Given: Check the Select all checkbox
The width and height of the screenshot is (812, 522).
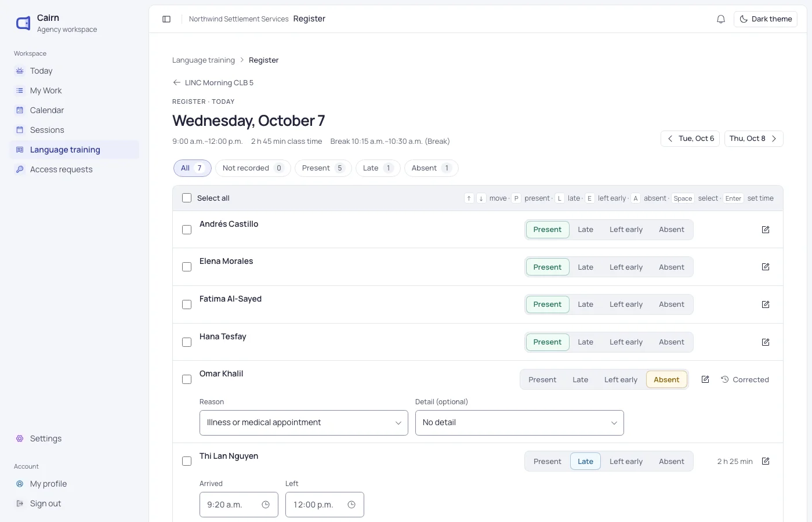Looking at the screenshot, I should tap(187, 198).
